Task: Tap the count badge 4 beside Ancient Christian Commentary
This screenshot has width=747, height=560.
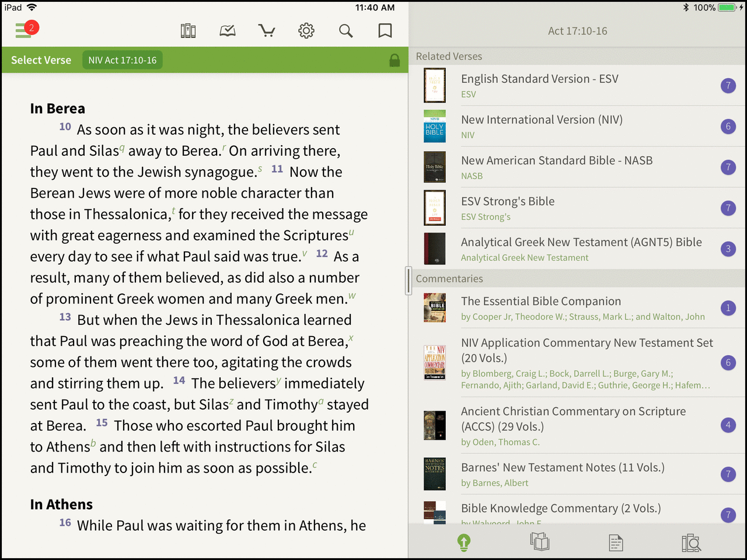Action: [x=728, y=425]
